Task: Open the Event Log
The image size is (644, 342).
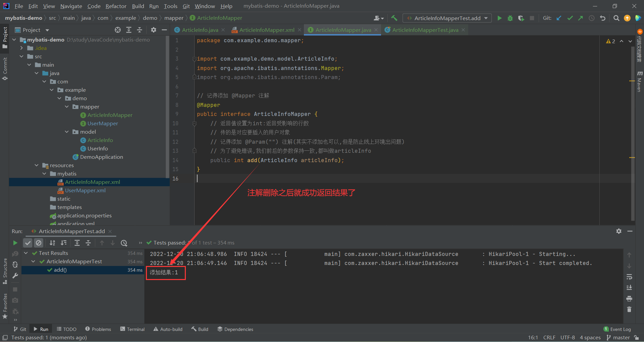Action: pos(617,329)
